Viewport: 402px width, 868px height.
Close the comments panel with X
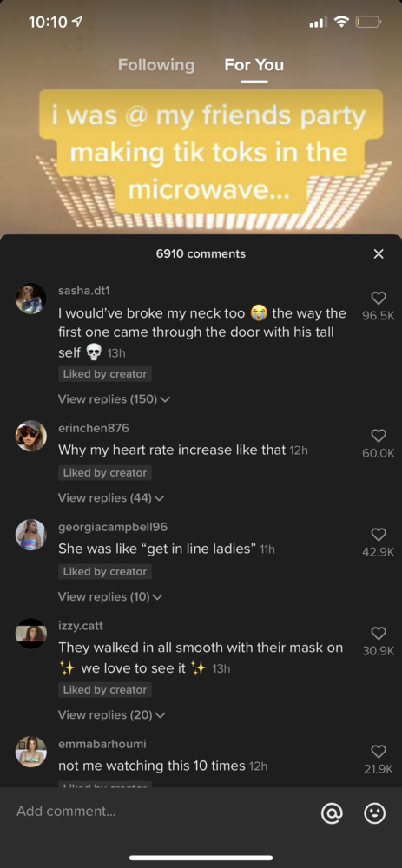(x=379, y=253)
